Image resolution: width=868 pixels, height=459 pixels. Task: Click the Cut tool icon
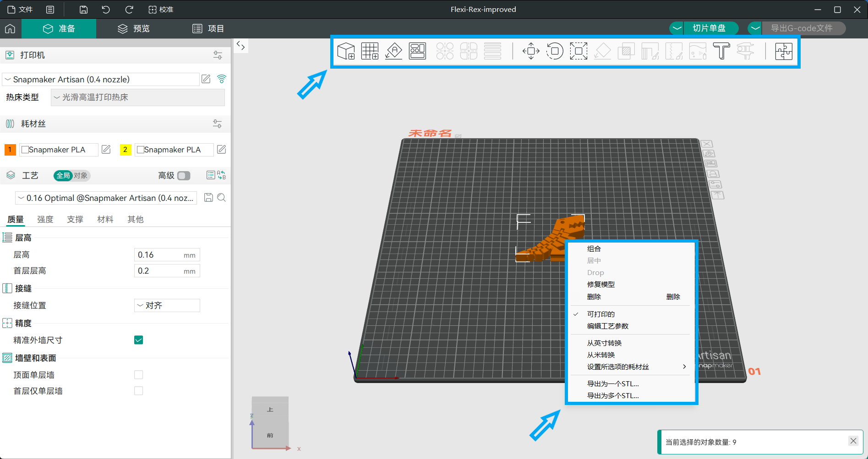[626, 51]
